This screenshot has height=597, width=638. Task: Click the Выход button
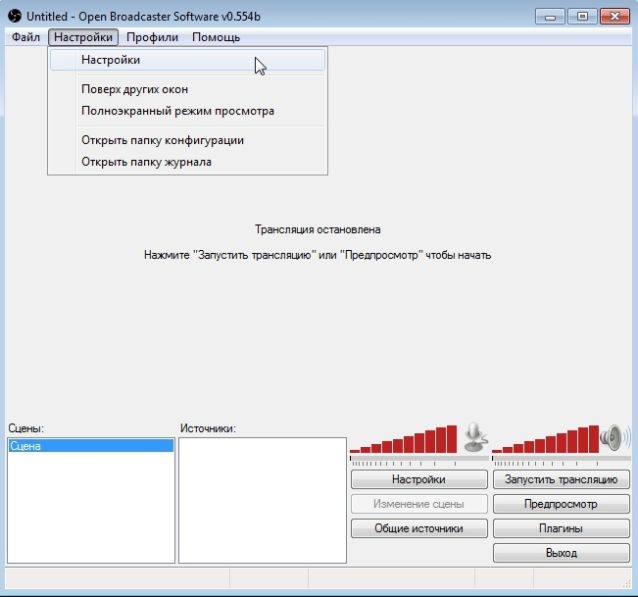pos(560,552)
